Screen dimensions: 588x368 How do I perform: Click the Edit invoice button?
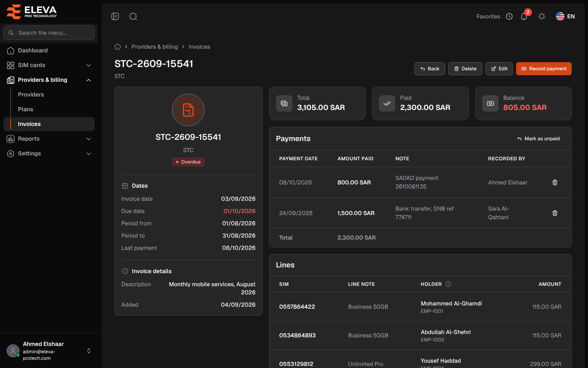point(499,69)
